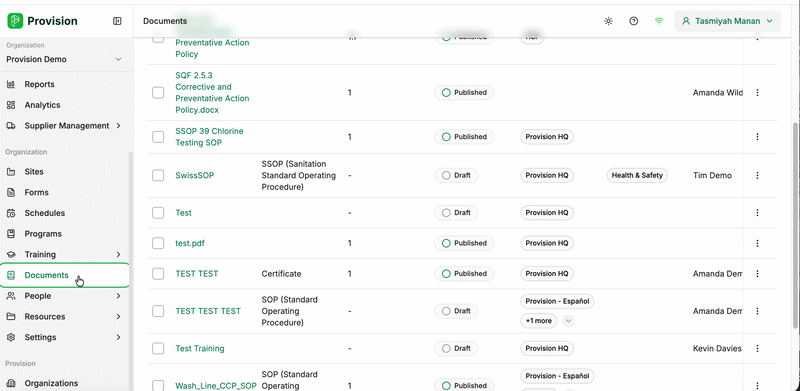Open the Test Training document link

tap(199, 349)
